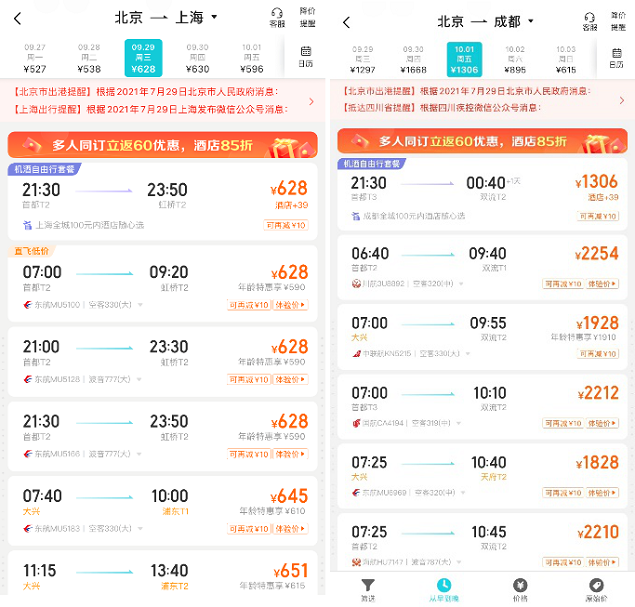Expand the 北京—成都 route dropdown arrow

[531, 21]
